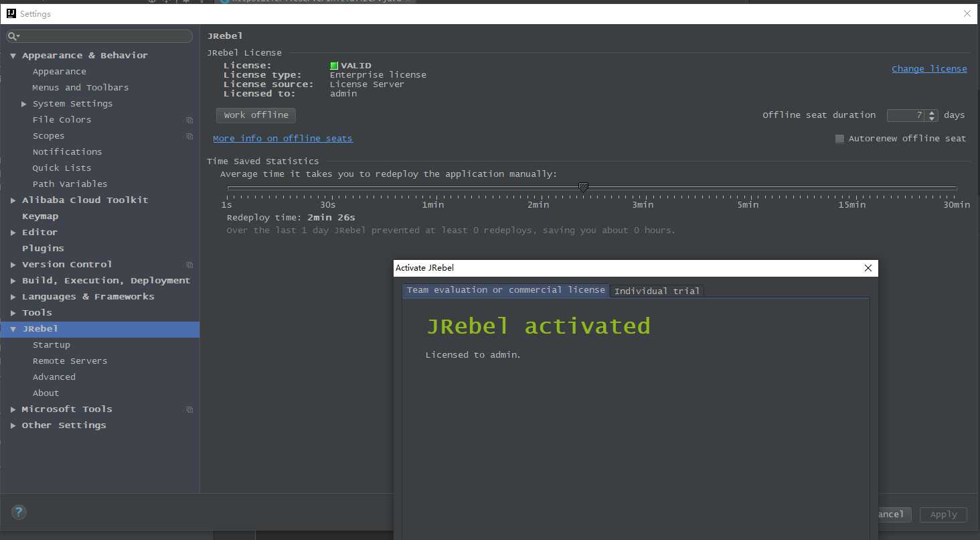This screenshot has height=540, width=980.
Task: Open More info on offline seats link
Action: coord(282,139)
